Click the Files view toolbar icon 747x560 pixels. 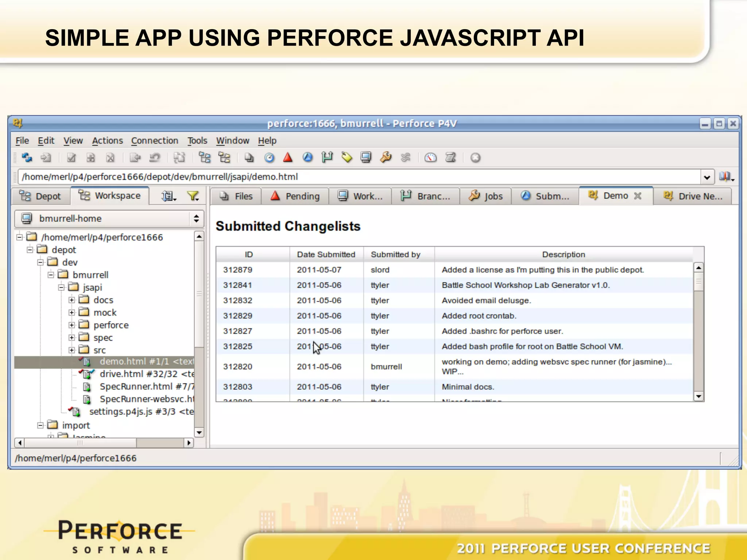tap(249, 157)
